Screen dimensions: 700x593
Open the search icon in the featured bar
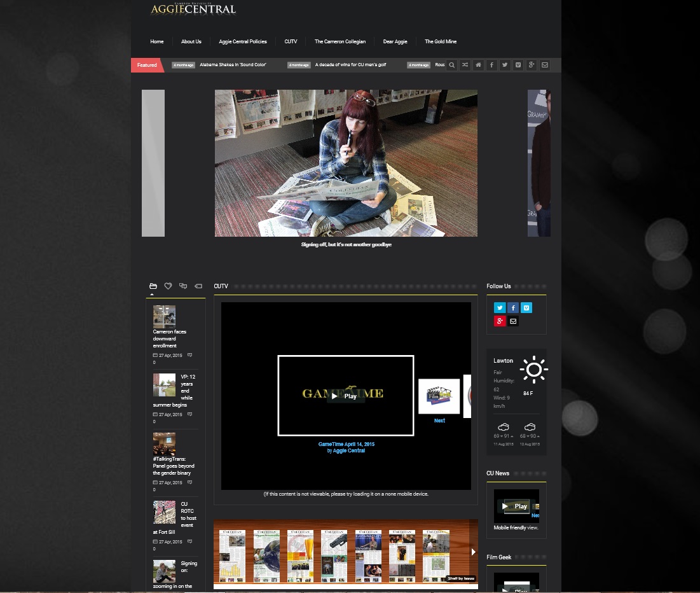pos(451,65)
